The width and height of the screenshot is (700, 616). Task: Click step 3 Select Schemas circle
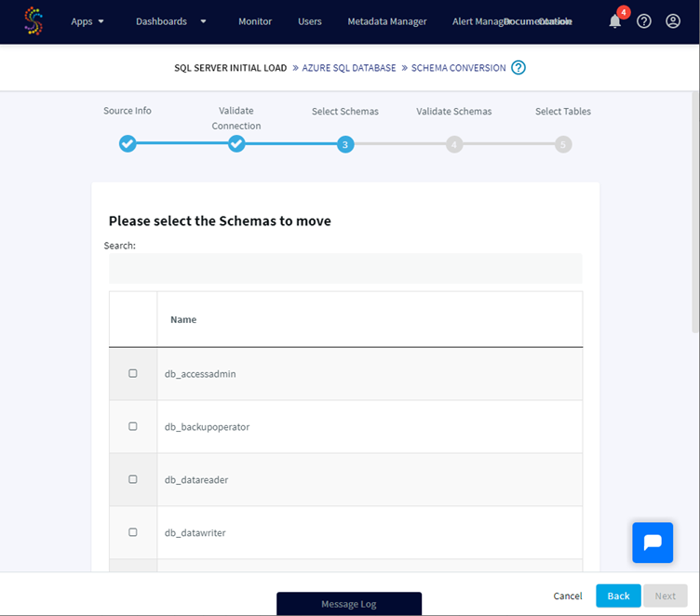click(x=345, y=144)
